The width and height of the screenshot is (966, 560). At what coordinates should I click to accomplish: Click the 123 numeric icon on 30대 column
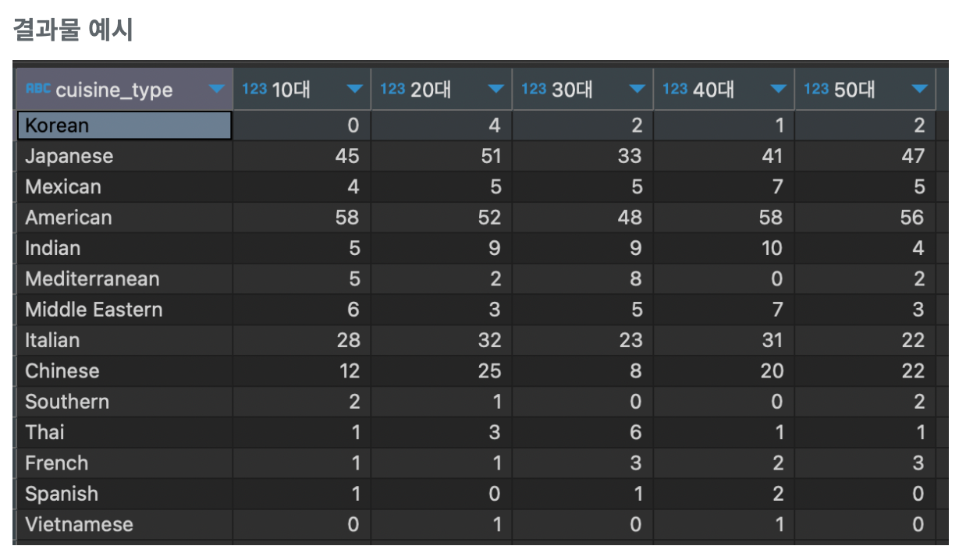click(x=534, y=89)
